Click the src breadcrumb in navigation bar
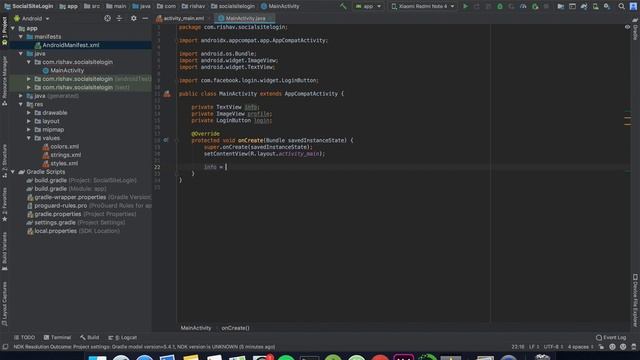 (x=92, y=6)
